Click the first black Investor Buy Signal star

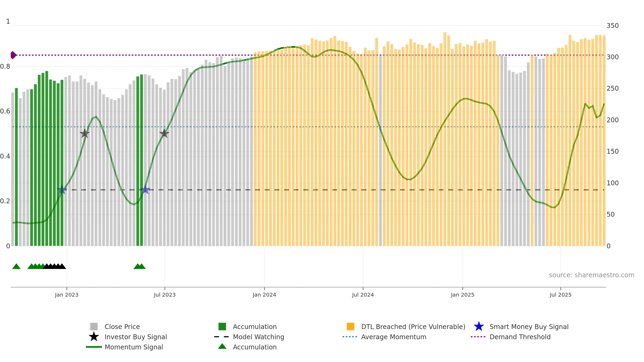pos(85,133)
